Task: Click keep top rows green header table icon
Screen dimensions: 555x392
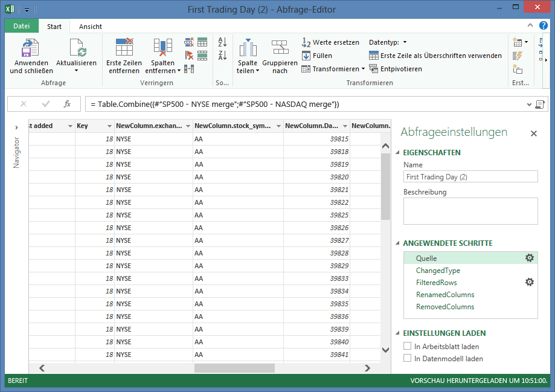Action: pyautogui.click(x=202, y=42)
